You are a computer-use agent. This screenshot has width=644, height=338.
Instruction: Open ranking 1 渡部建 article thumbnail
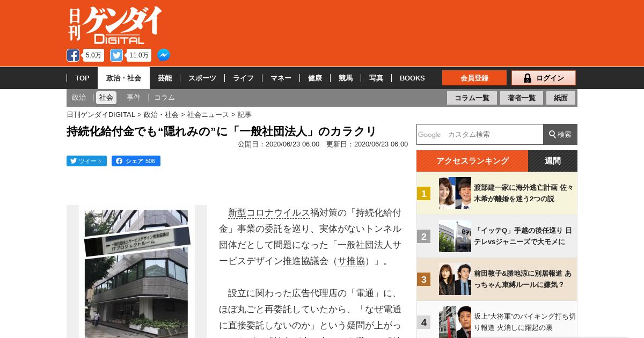(455, 193)
